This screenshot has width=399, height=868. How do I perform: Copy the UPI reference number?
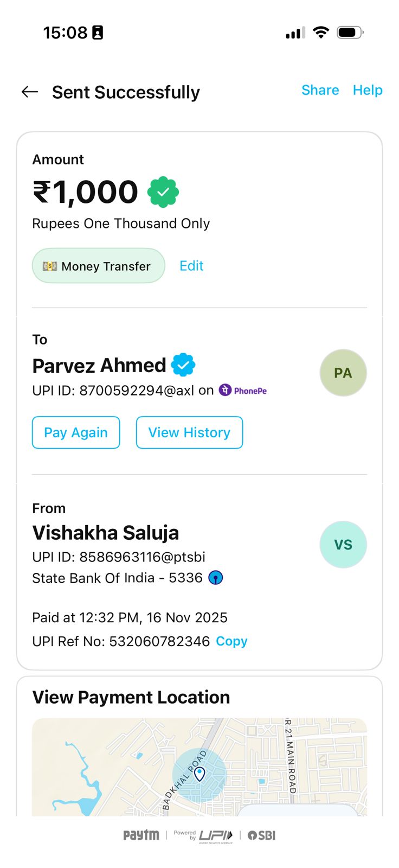pyautogui.click(x=231, y=641)
